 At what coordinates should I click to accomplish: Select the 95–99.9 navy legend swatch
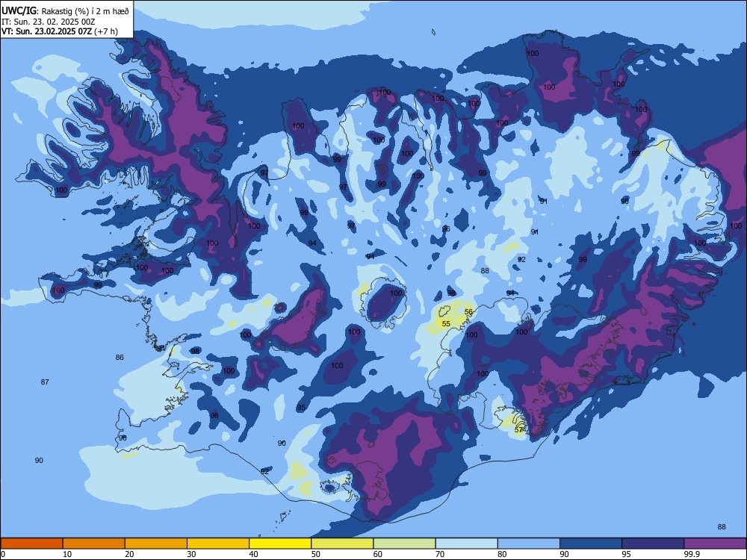coord(653,544)
